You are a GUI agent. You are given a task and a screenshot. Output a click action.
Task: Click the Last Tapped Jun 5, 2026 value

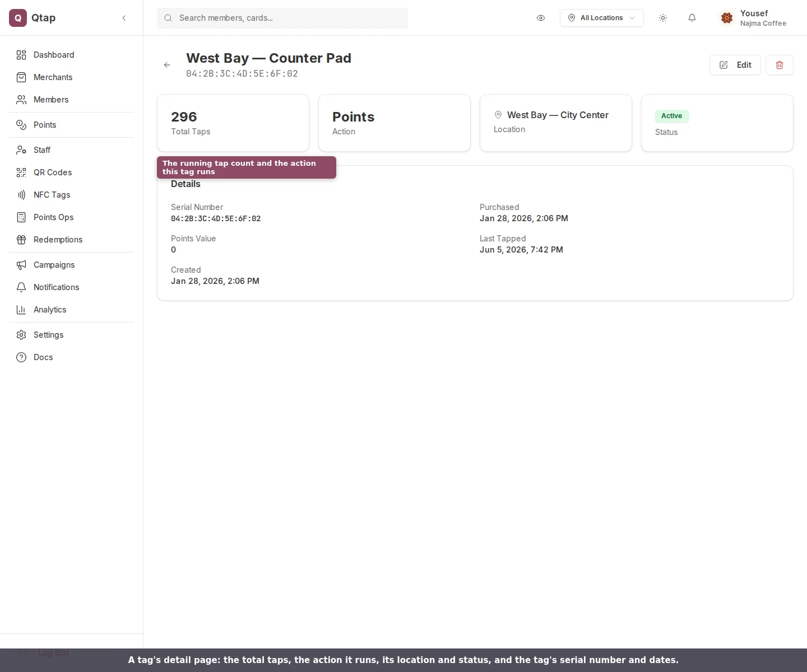pos(521,250)
